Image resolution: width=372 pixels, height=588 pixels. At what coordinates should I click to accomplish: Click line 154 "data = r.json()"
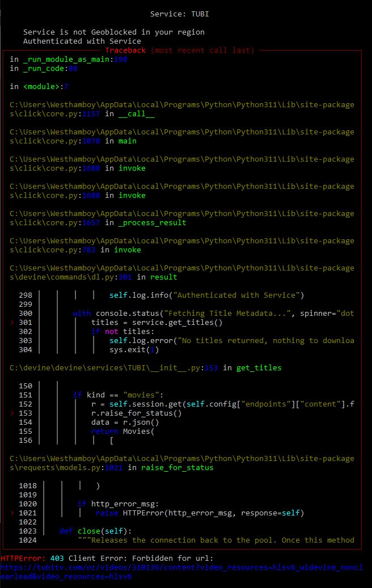[x=125, y=422]
